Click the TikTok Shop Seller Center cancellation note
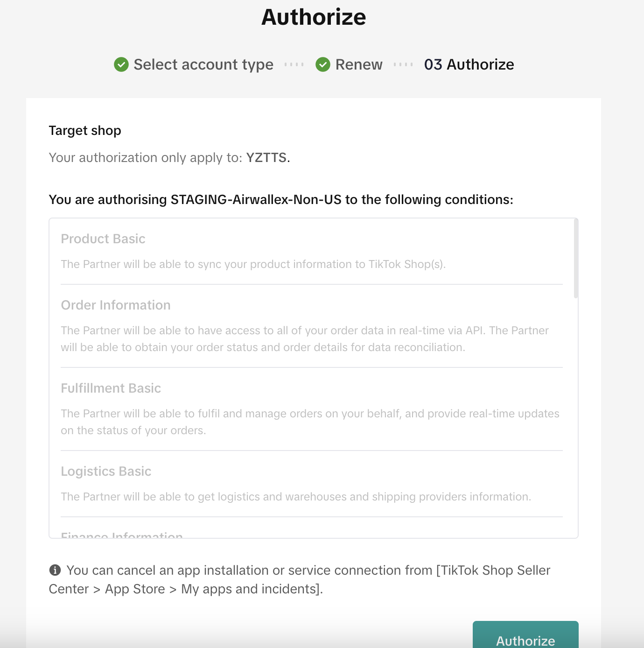Image resolution: width=644 pixels, height=648 pixels. (300, 579)
